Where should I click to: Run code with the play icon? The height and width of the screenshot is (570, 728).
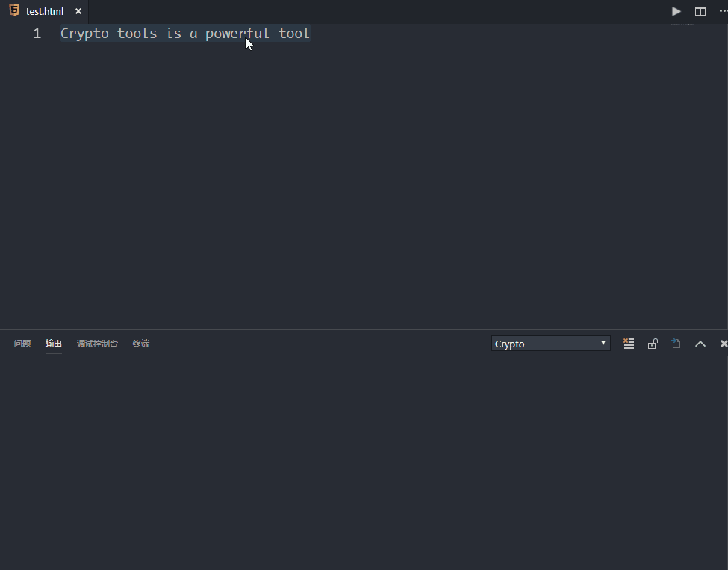[676, 11]
